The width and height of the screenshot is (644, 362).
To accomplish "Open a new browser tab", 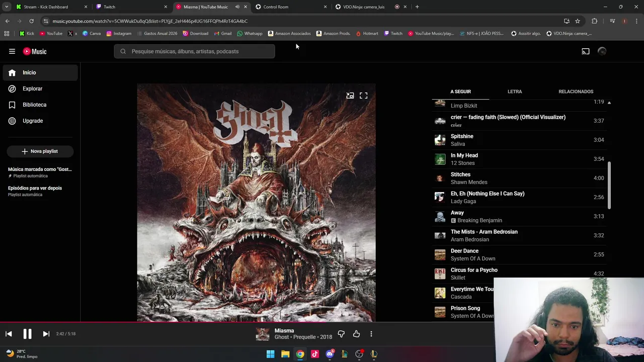I will point(417,7).
